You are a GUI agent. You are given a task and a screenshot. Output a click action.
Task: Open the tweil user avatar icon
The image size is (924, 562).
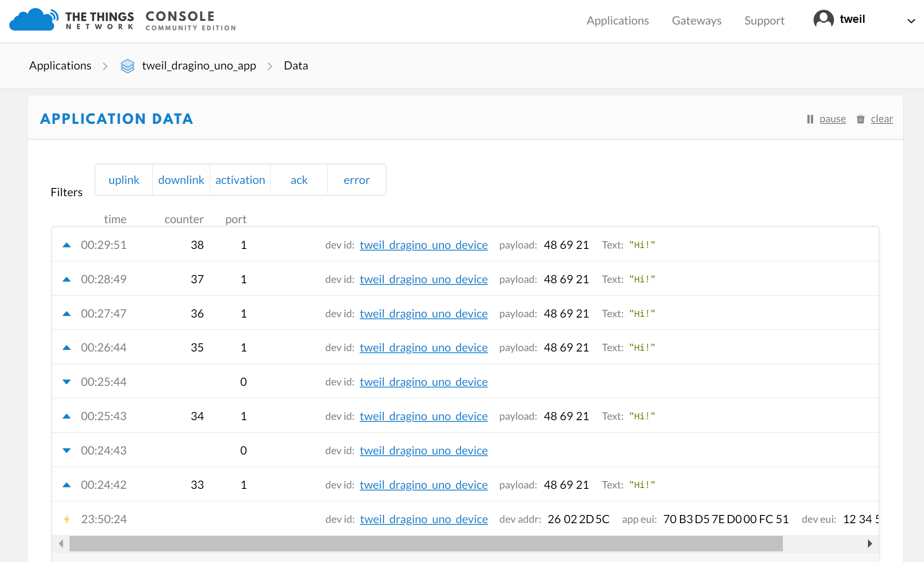point(823,19)
